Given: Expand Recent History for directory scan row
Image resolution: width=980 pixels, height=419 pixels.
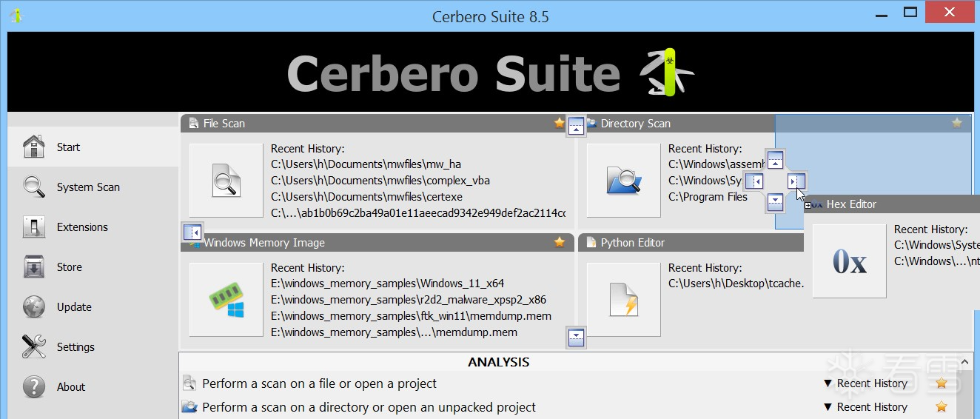Looking at the screenshot, I should click(865, 407).
